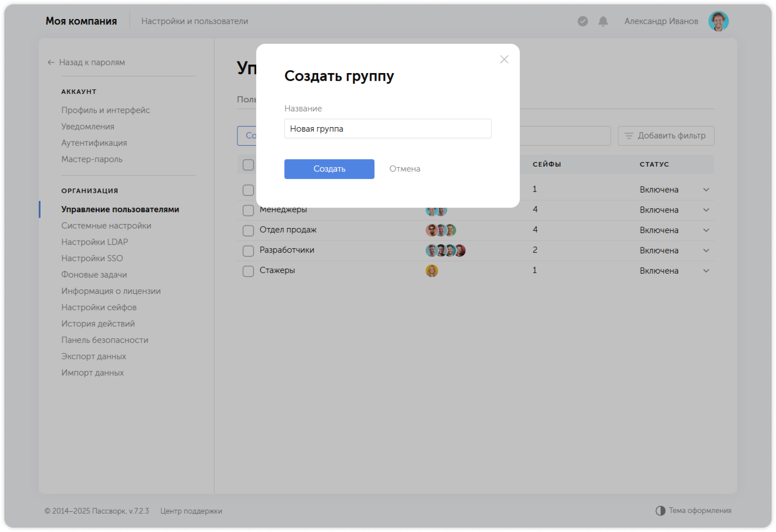Viewport: 776px width, 532px height.
Task: Open Включена dropdown in Стажеры row
Action: tap(706, 271)
